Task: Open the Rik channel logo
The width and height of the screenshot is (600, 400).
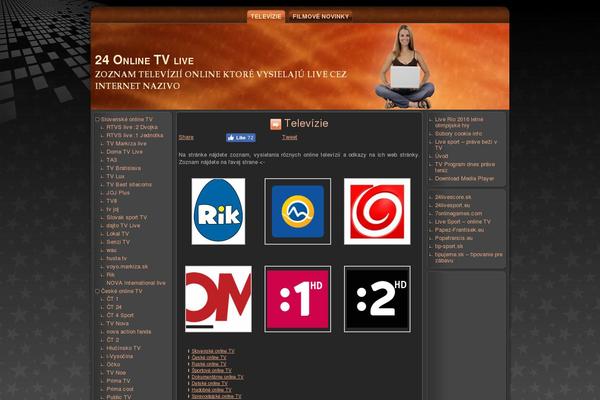Action: tap(218, 211)
